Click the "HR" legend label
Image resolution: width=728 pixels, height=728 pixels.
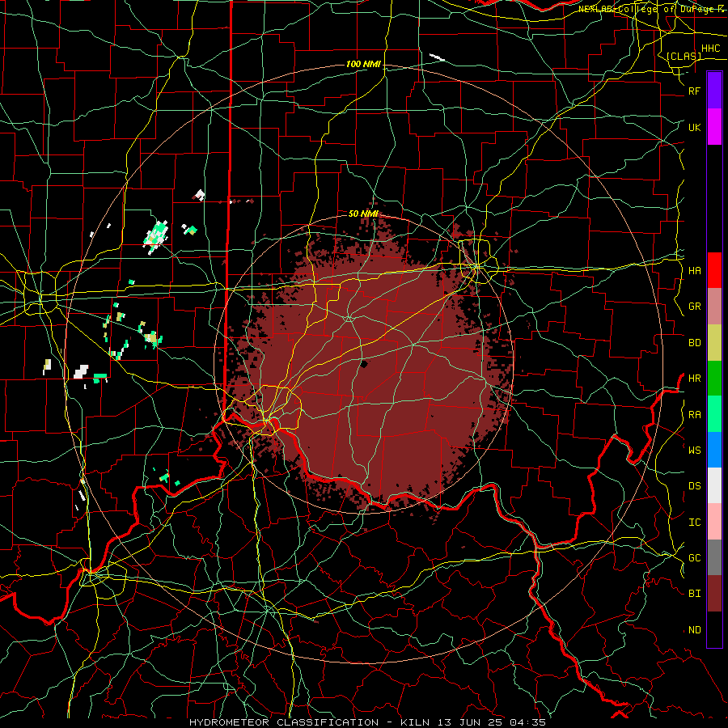pos(694,379)
